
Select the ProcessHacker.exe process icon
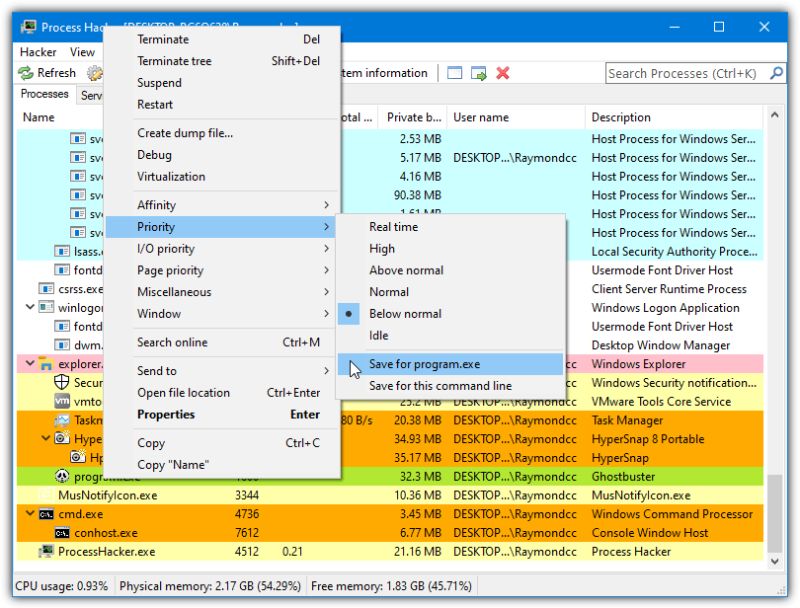(46, 551)
